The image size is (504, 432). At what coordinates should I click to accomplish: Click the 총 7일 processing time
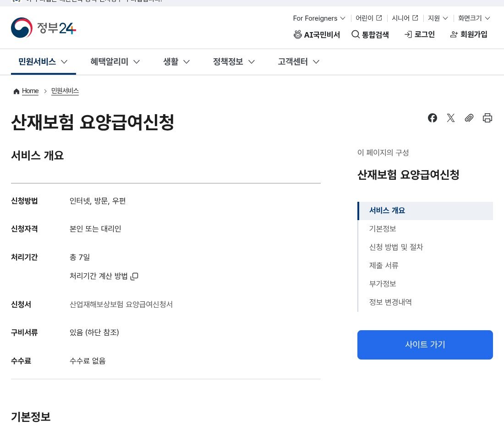tap(80, 257)
